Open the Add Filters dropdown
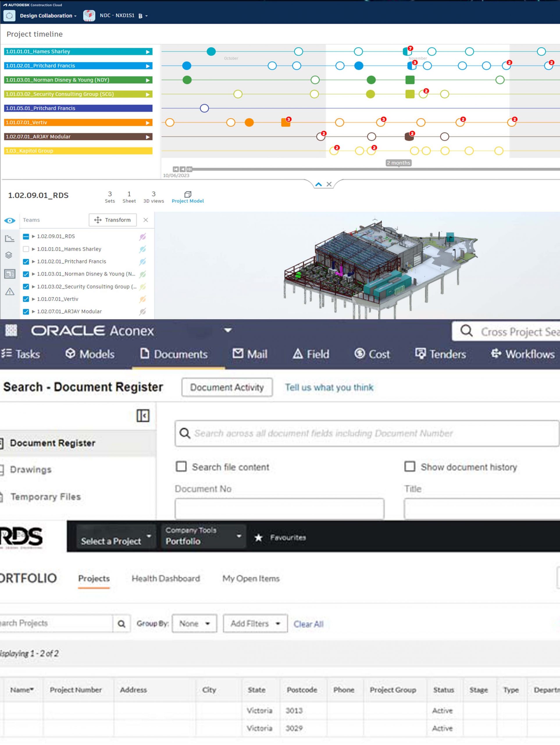The image size is (560, 745). (255, 623)
